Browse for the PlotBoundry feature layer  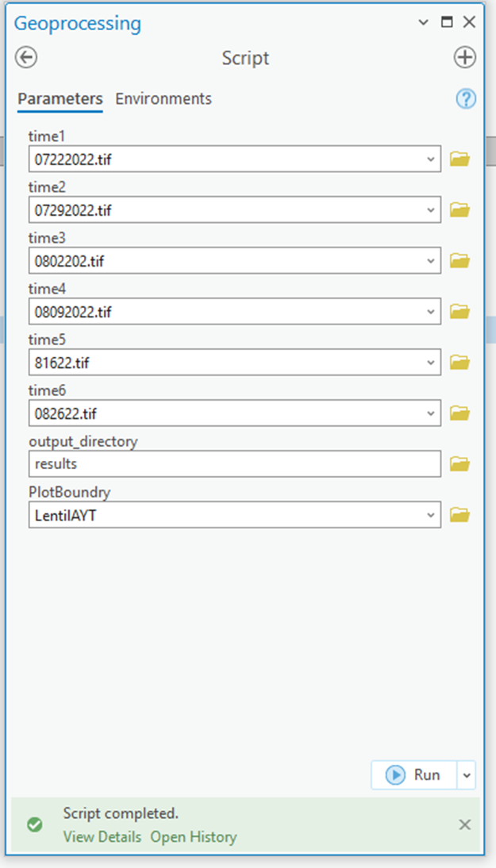[x=461, y=514]
